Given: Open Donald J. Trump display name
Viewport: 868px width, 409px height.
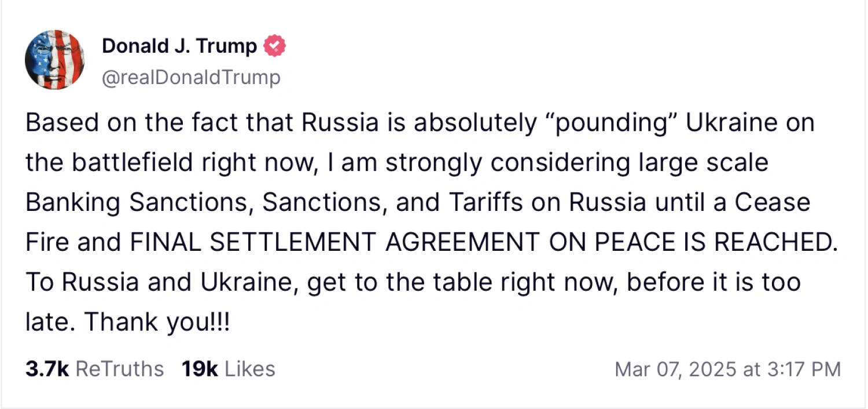Looking at the screenshot, I should [x=179, y=46].
